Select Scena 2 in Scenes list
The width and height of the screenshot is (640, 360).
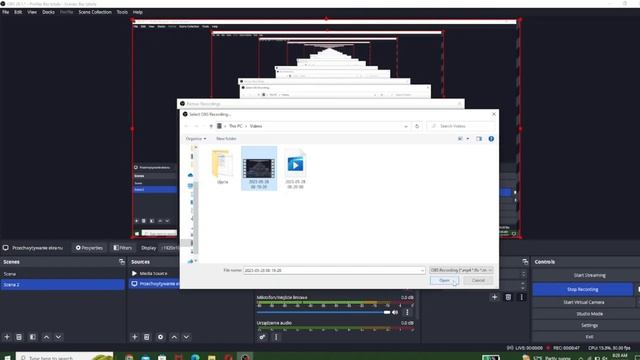coord(62,284)
